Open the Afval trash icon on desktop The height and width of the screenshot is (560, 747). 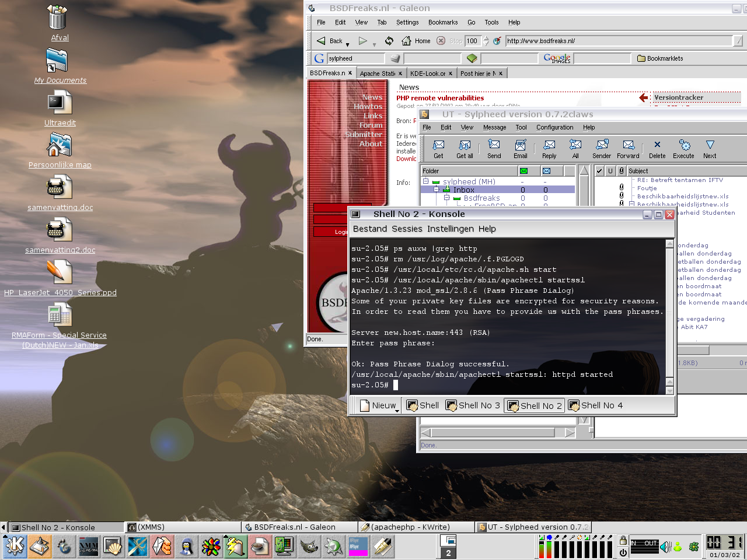point(58,17)
